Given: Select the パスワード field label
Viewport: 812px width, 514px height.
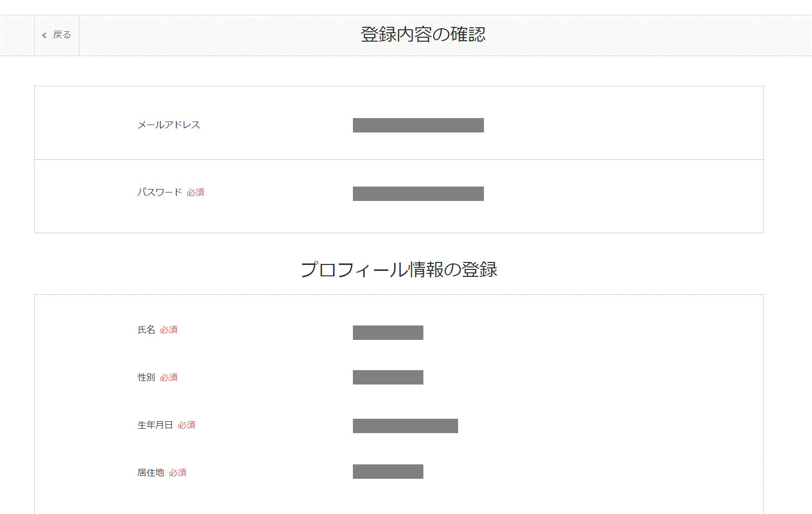Looking at the screenshot, I should point(159,192).
